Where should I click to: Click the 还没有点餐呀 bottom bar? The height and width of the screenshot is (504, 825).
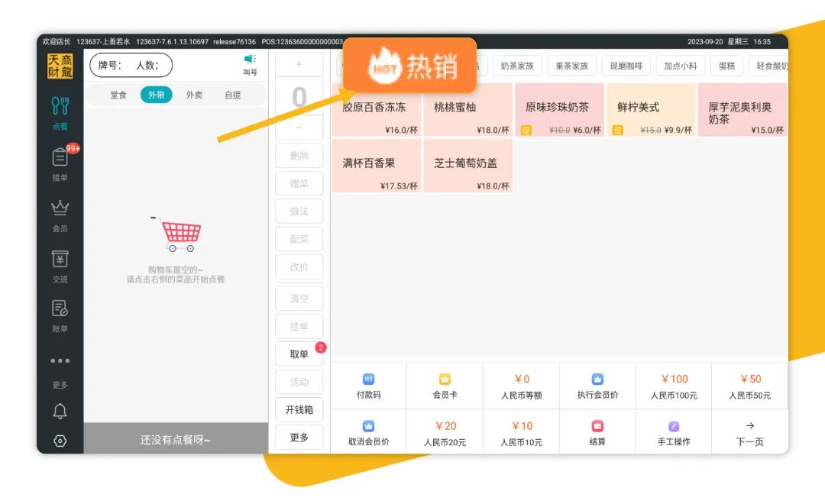pos(176,439)
